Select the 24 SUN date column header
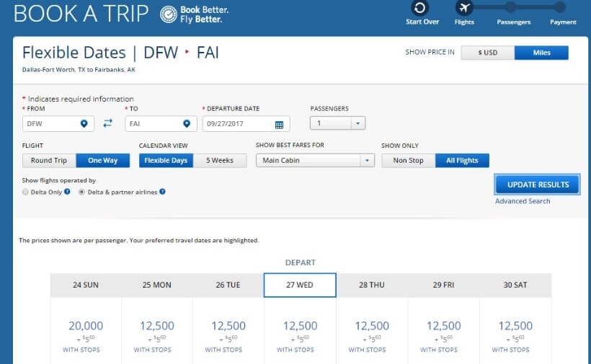 [86, 285]
